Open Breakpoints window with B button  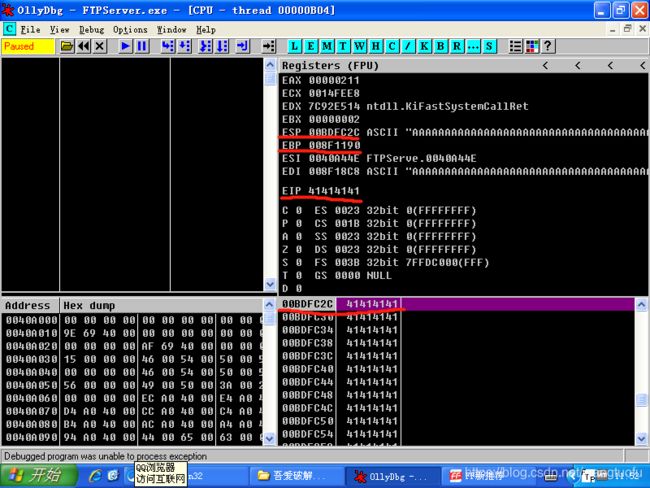[x=440, y=46]
